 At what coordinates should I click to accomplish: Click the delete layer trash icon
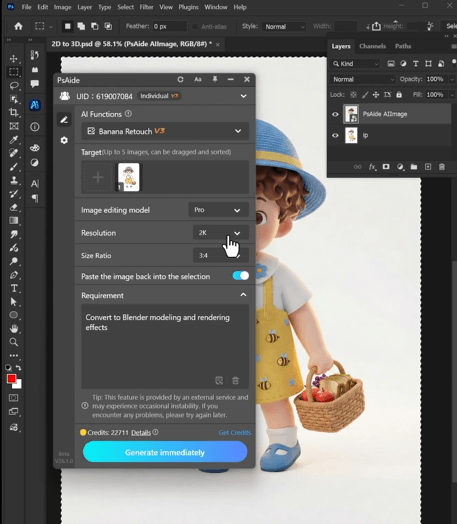(442, 166)
